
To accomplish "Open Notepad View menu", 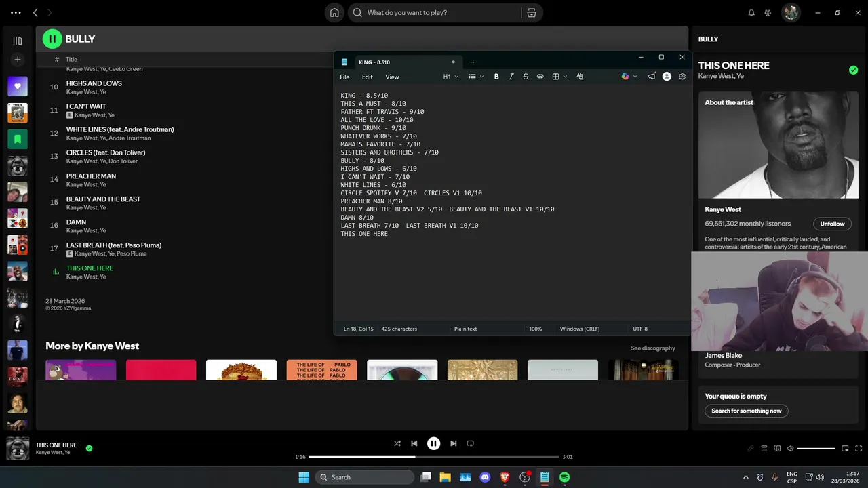I will coord(392,77).
